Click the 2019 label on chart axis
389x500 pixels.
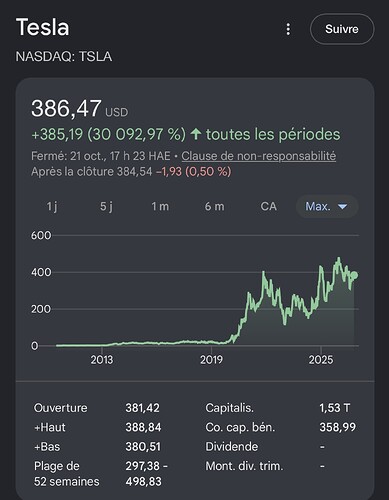click(211, 360)
